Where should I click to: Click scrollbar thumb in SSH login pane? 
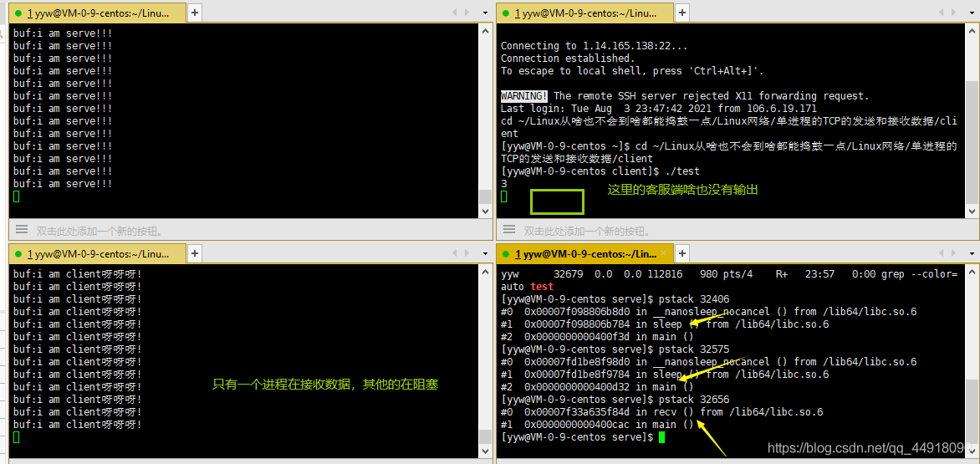point(972,142)
